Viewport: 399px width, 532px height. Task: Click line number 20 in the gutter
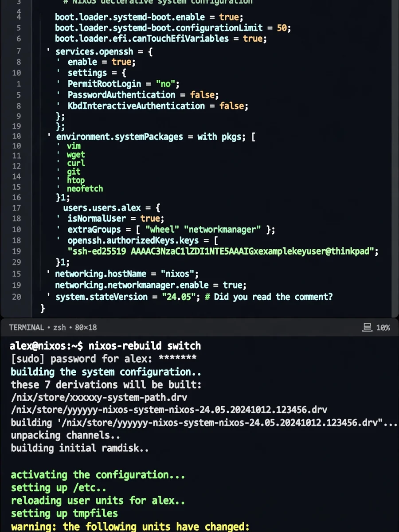point(16,297)
